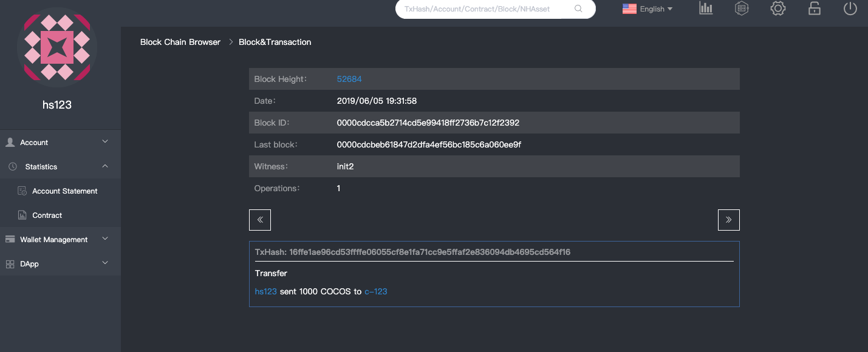The width and height of the screenshot is (868, 352).
Task: Click the Statistics clock icon in sidebar
Action: click(x=13, y=166)
